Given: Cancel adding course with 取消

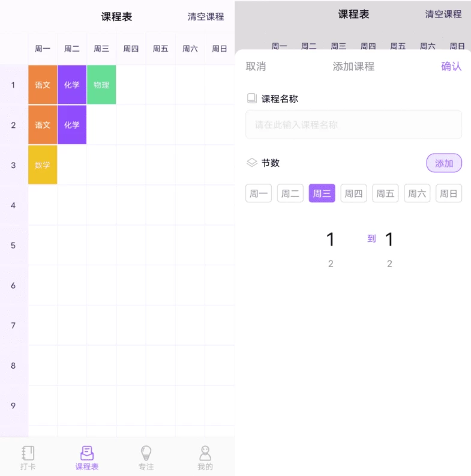Looking at the screenshot, I should (256, 67).
